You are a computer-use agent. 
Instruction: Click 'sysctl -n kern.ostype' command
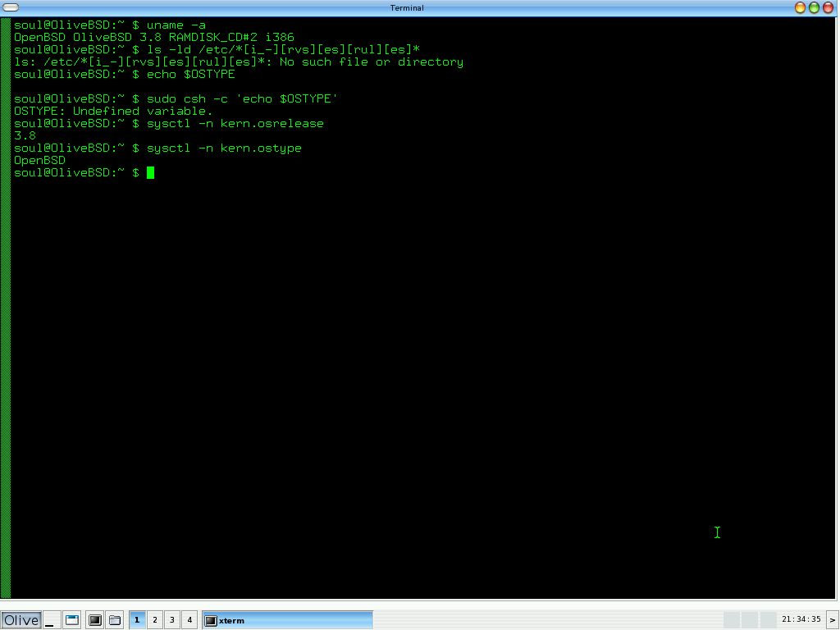coord(224,148)
